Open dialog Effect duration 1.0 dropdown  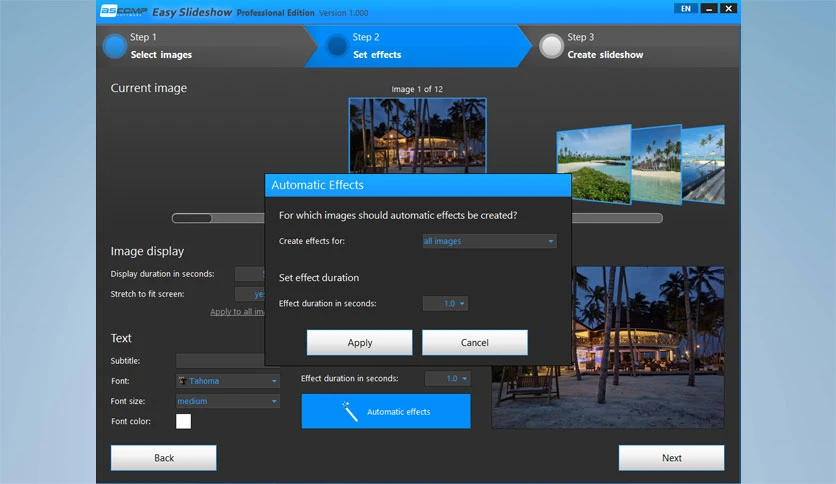pos(445,303)
